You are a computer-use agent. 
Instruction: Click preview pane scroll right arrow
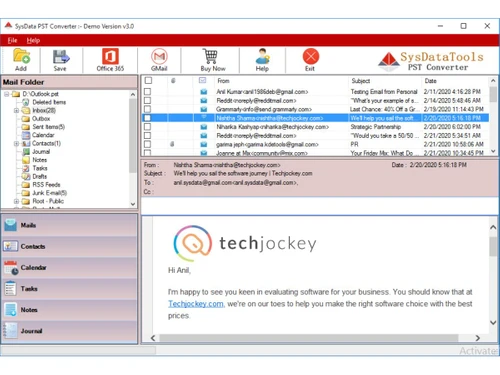pyautogui.click(x=478, y=338)
